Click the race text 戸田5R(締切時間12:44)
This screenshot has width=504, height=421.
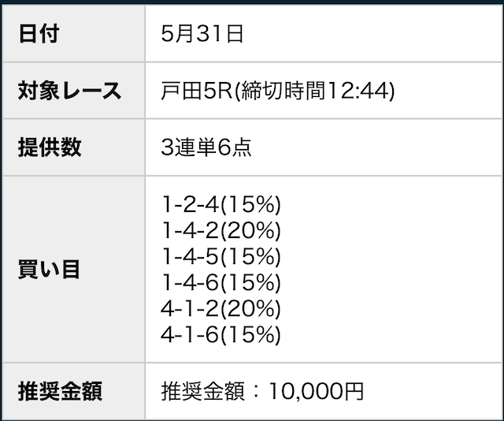click(277, 90)
